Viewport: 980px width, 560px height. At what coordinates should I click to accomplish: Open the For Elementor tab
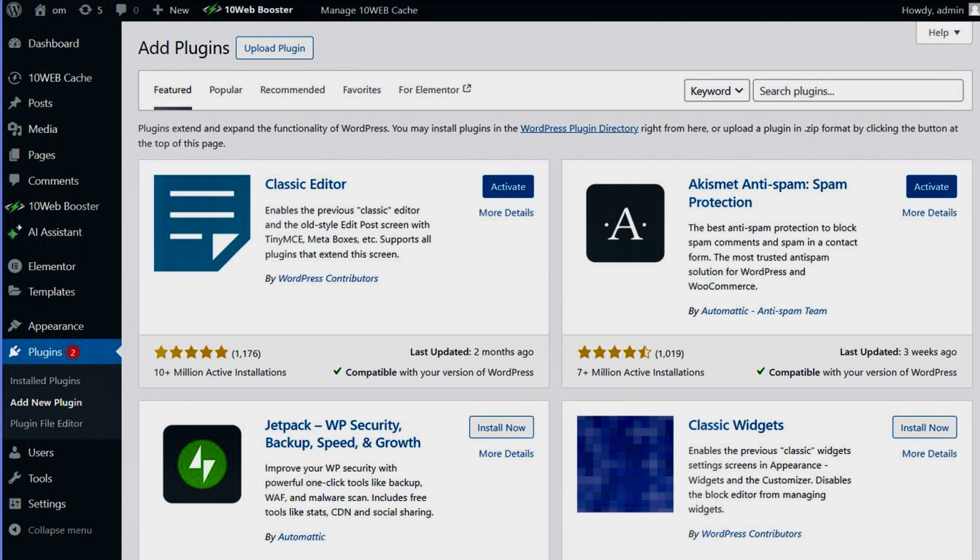pos(435,90)
